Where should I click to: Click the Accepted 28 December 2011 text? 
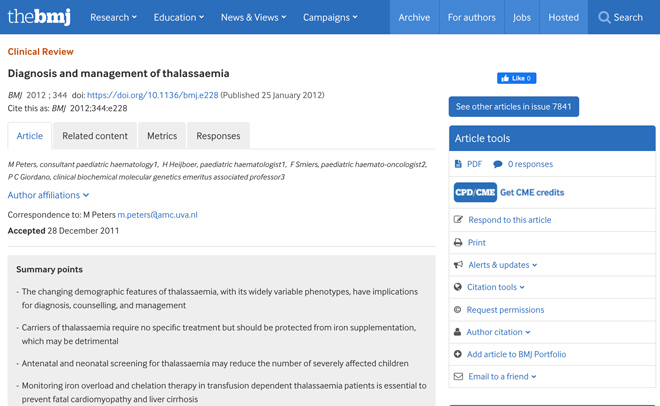tap(63, 231)
